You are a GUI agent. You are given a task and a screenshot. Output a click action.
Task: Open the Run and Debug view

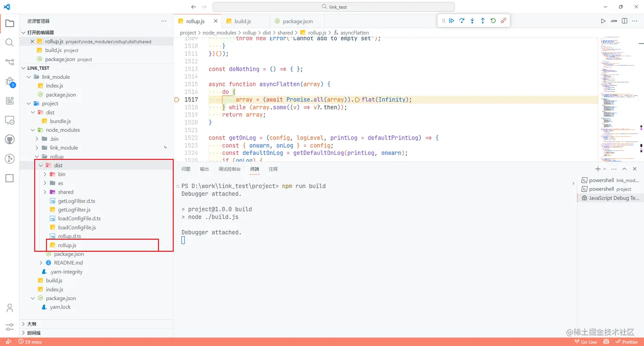tap(10, 81)
